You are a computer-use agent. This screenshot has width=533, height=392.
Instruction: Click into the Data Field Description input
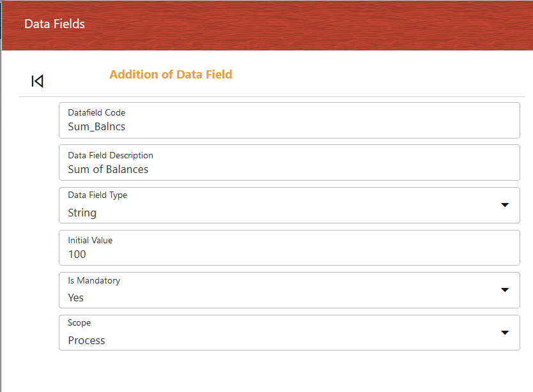[289, 163]
